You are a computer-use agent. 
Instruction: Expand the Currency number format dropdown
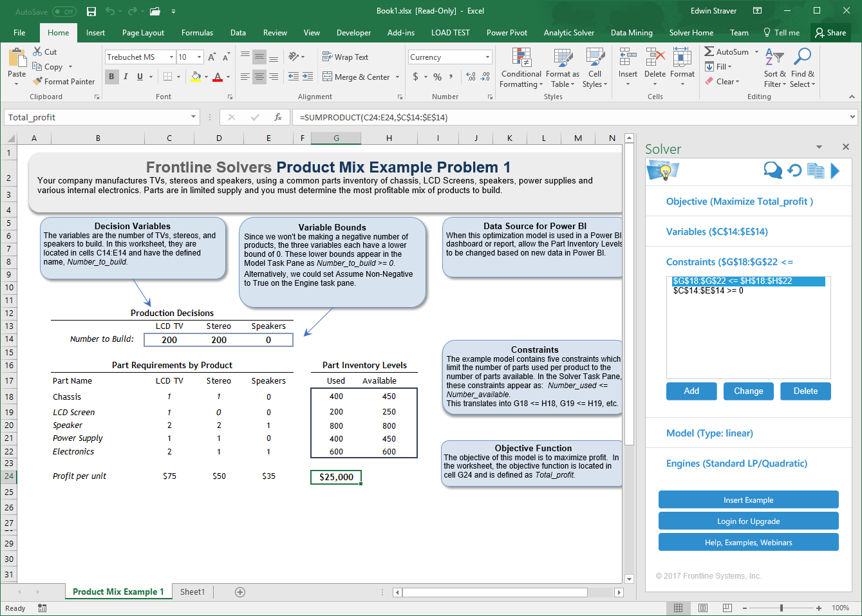point(487,57)
